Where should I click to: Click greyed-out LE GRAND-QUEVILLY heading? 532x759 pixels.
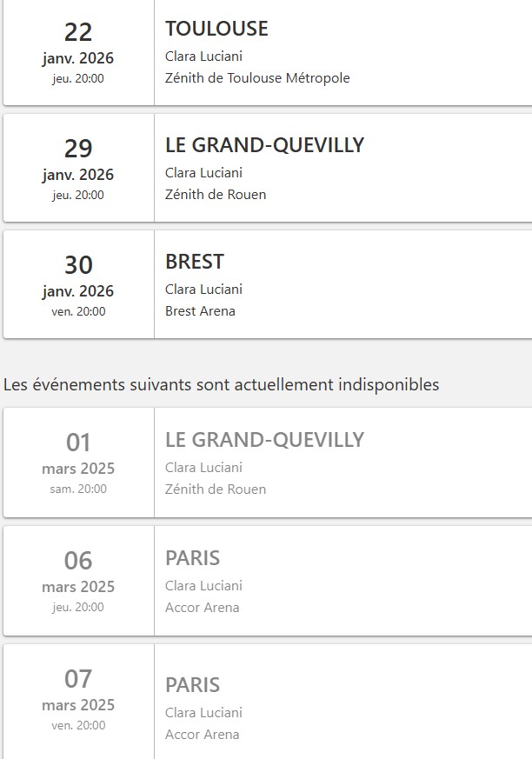(x=264, y=440)
